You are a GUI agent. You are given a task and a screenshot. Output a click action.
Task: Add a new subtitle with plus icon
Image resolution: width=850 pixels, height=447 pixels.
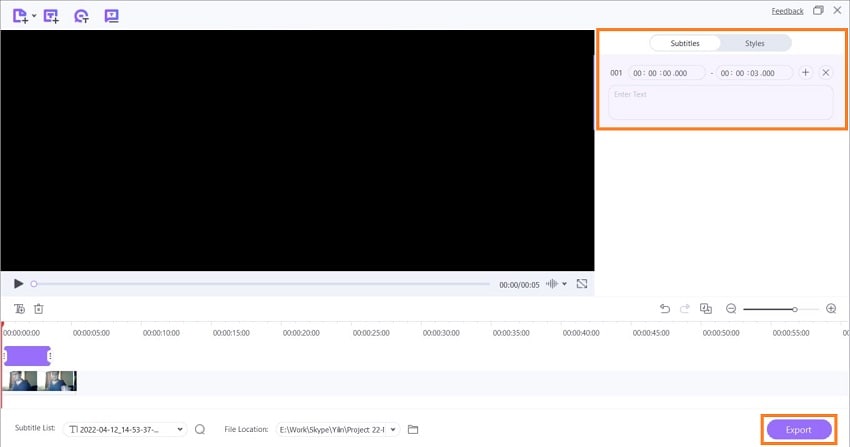pos(806,73)
